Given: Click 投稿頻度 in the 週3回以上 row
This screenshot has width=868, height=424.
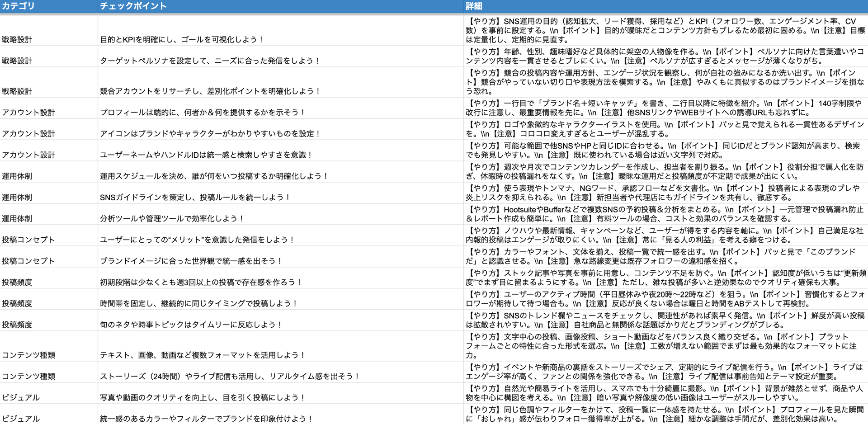Looking at the screenshot, I should [17, 283].
